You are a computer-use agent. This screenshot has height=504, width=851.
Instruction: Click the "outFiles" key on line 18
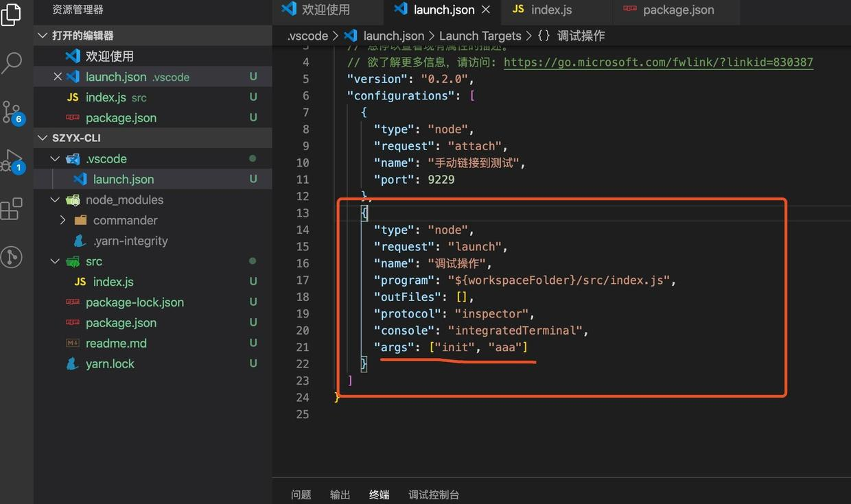point(408,297)
